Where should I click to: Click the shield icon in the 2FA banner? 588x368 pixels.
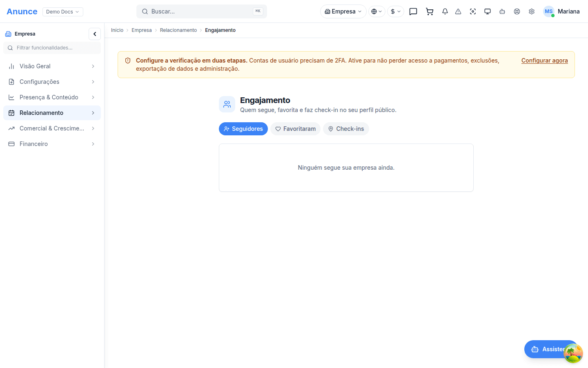[x=128, y=61]
